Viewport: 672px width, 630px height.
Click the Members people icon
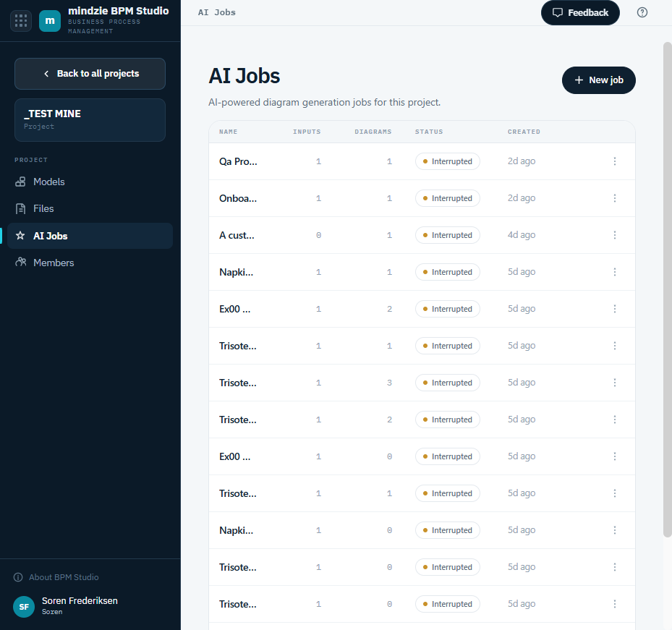[20, 263]
